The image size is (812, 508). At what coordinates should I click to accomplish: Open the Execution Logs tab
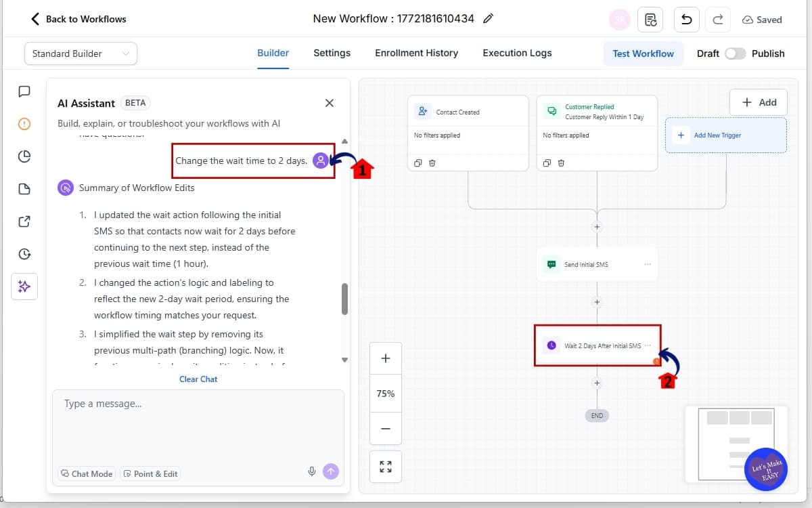[517, 53]
